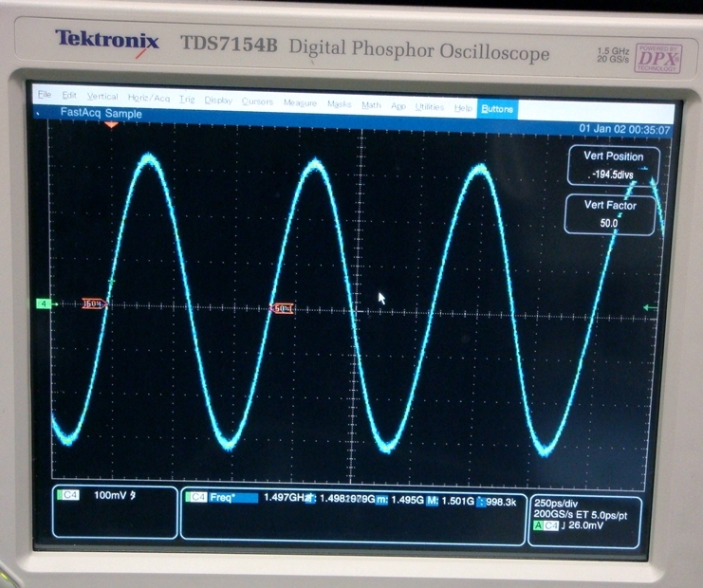Click the 1.501G maximum frequency value
The image size is (703, 588).
(458, 501)
